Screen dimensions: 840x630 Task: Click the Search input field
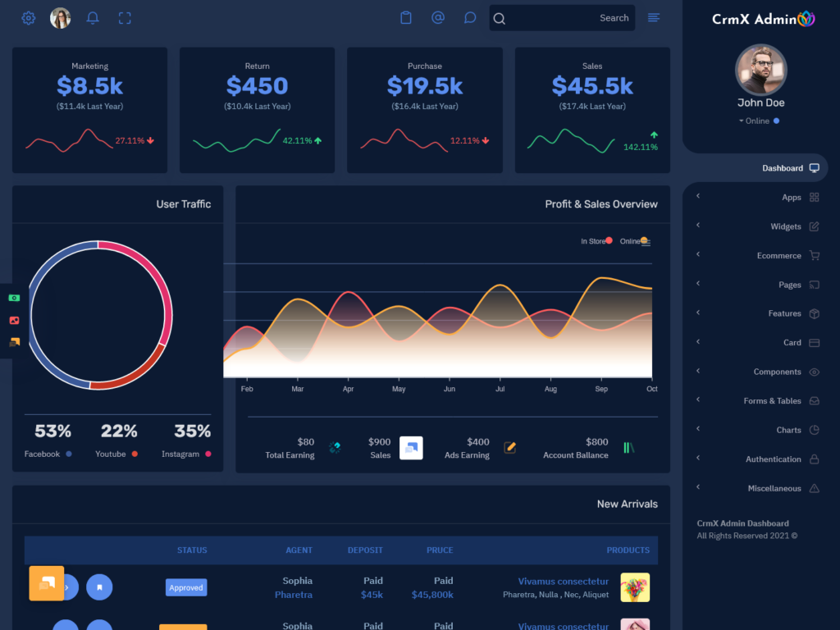[x=562, y=18]
